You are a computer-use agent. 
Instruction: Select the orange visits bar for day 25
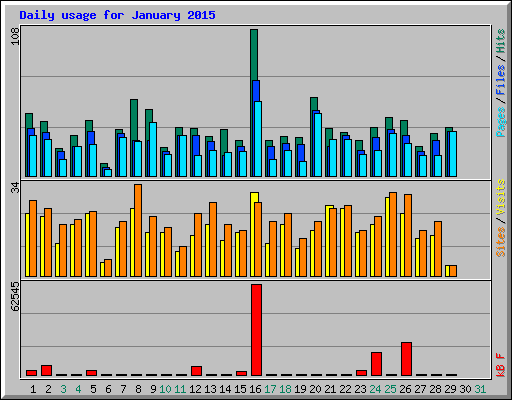point(393,234)
